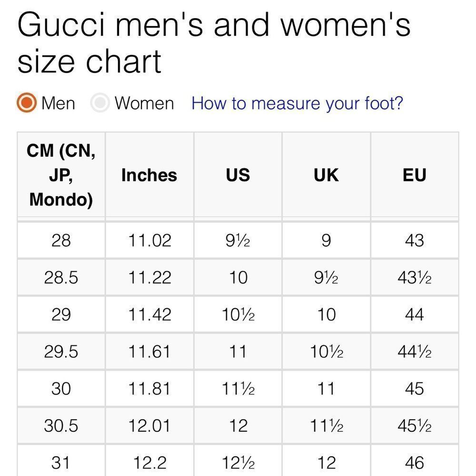Click the 12.01 inches cell
The width and height of the screenshot is (476, 476).
[x=149, y=426]
